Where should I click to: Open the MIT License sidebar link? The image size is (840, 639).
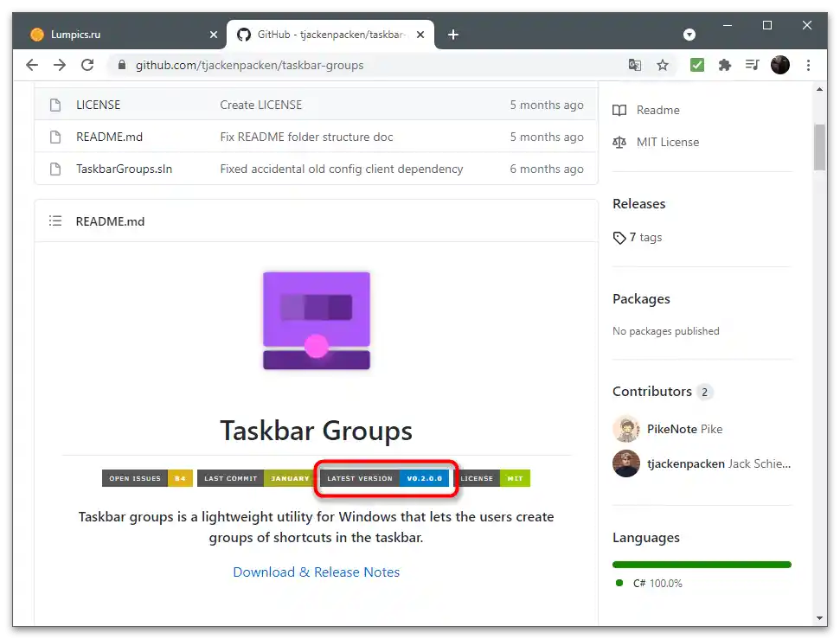[668, 143]
